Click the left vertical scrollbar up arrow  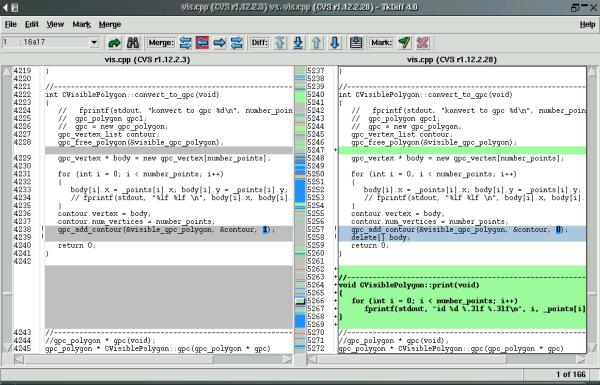point(7,72)
